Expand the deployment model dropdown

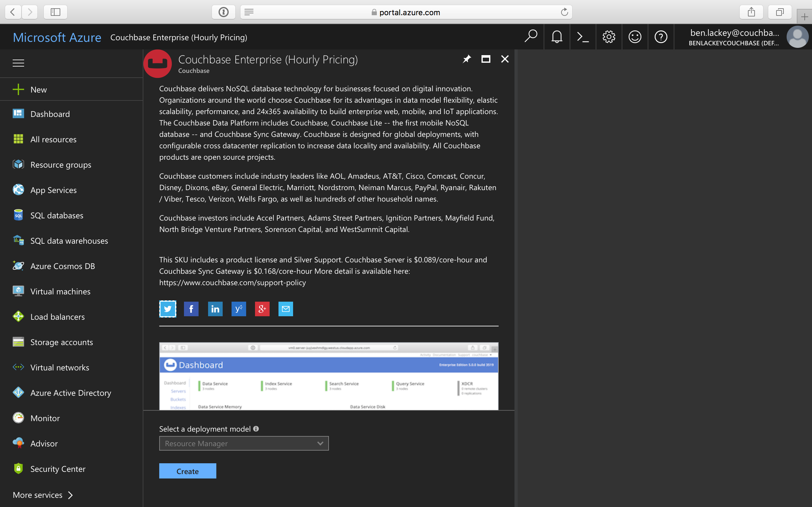[x=320, y=443]
